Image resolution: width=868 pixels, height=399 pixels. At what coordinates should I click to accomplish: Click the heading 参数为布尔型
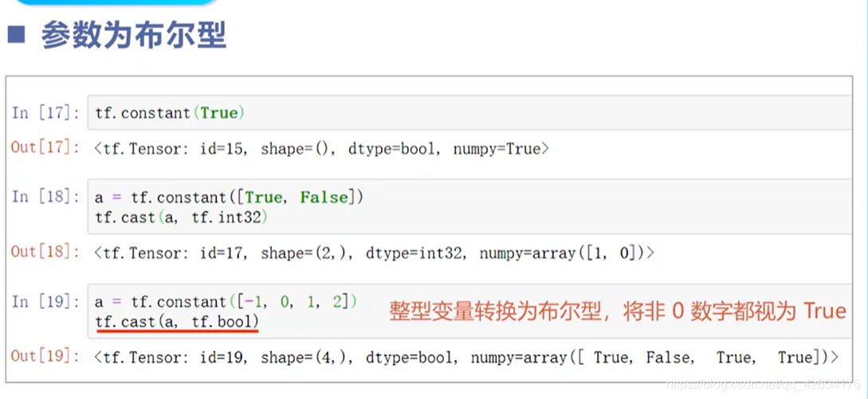(x=133, y=37)
